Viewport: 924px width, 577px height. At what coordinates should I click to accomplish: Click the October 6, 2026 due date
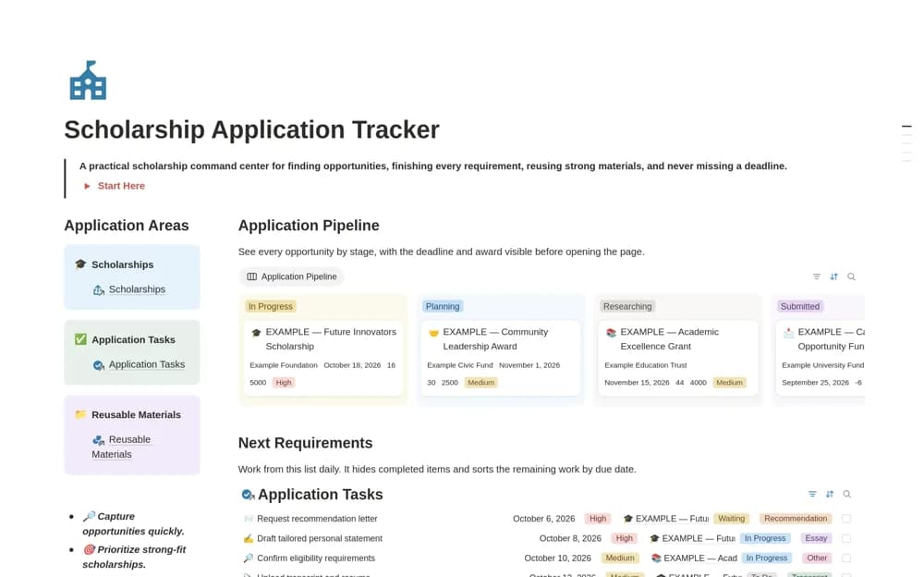[544, 519]
